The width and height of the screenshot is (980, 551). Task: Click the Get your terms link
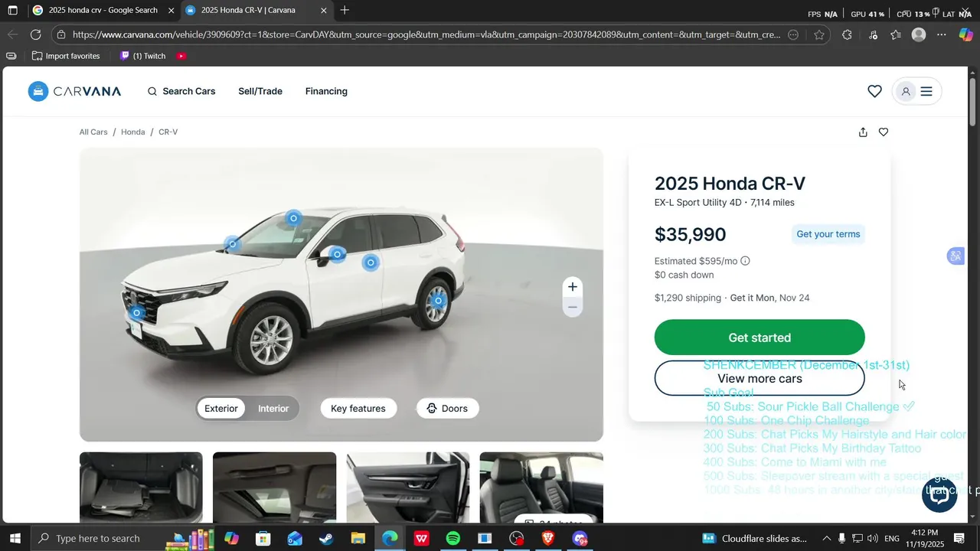coord(828,234)
